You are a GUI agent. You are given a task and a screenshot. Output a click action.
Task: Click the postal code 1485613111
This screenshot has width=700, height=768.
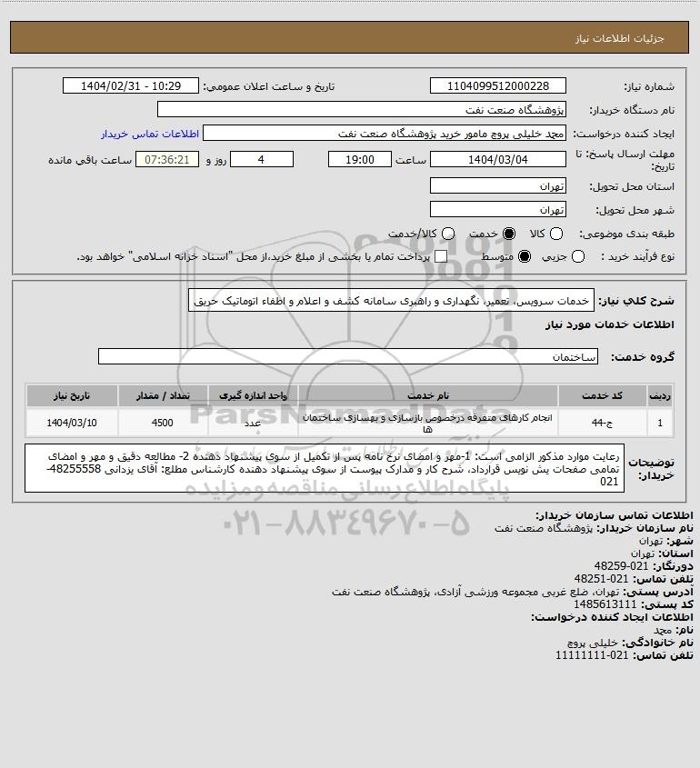pos(605,604)
